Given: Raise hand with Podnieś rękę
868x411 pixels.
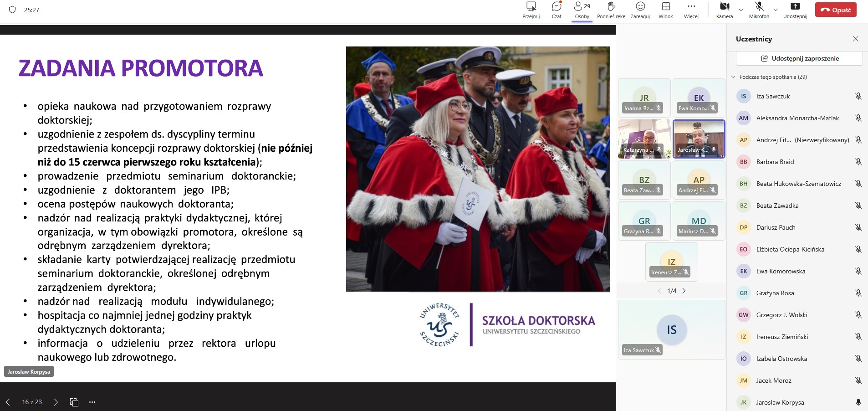Looking at the screenshot, I should tap(611, 10).
